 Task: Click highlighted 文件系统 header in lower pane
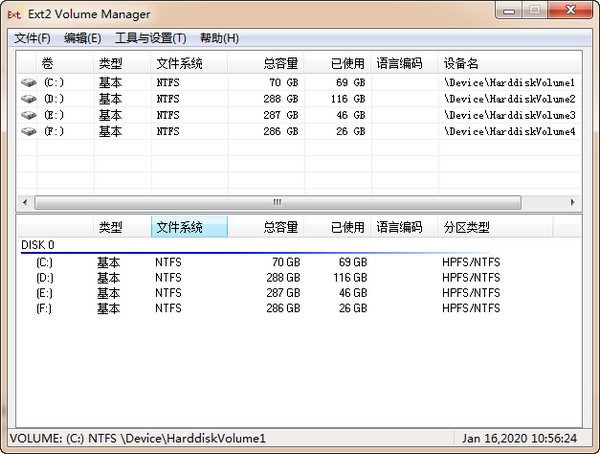(x=189, y=227)
